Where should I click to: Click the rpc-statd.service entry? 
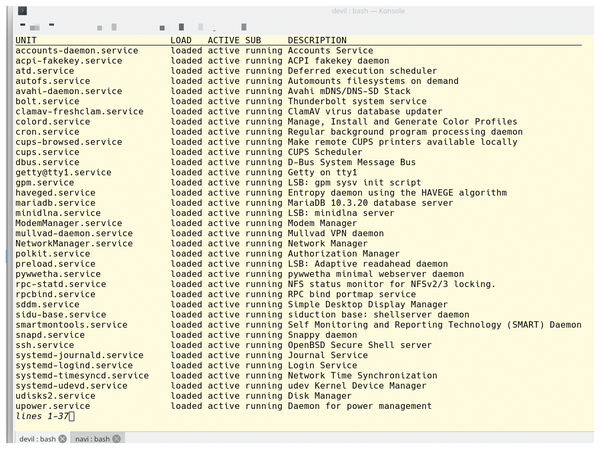(61, 284)
